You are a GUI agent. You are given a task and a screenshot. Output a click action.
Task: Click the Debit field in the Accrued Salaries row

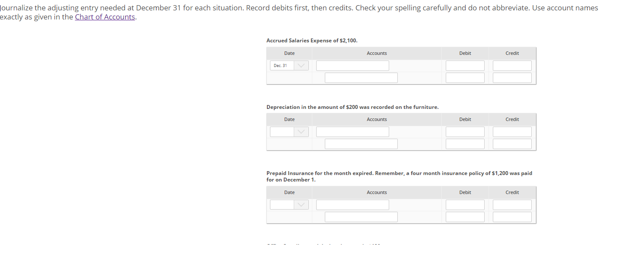pos(465,65)
